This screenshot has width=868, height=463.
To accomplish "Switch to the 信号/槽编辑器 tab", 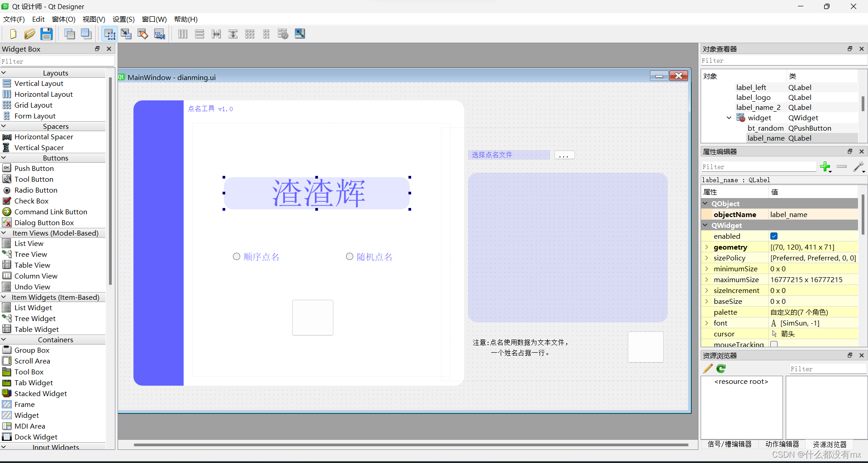I will [x=730, y=444].
